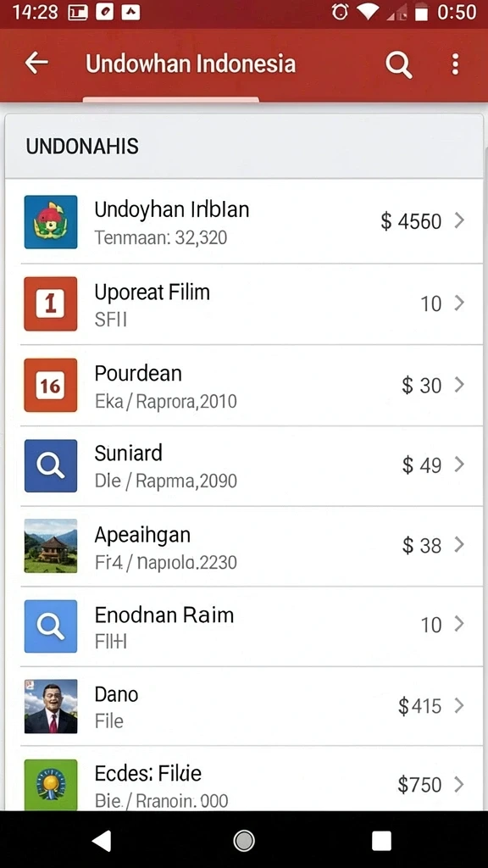Open the three-dot overflow menu
Image resolution: width=488 pixels, height=868 pixels.
(455, 64)
